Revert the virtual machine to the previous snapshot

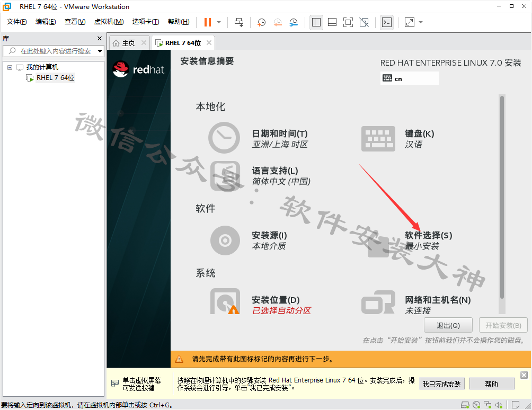278,22
